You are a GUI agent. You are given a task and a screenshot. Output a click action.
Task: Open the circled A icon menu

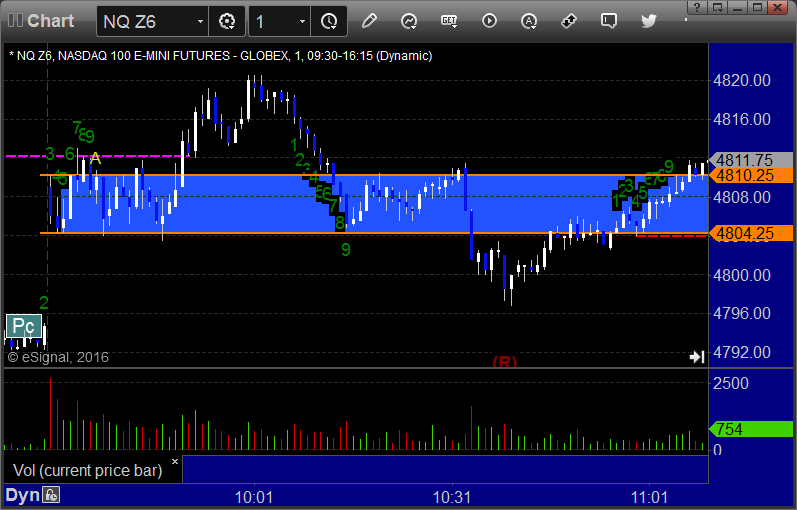pos(529,21)
